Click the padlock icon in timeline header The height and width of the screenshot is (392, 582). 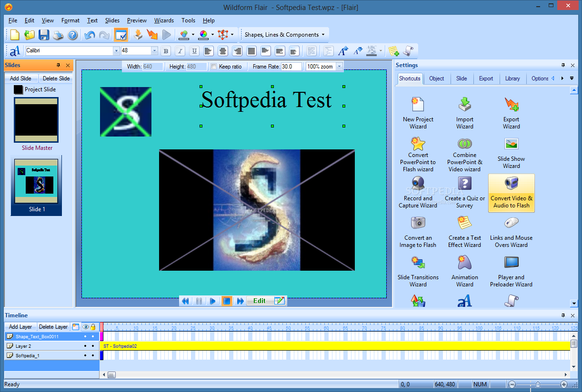[x=93, y=327]
